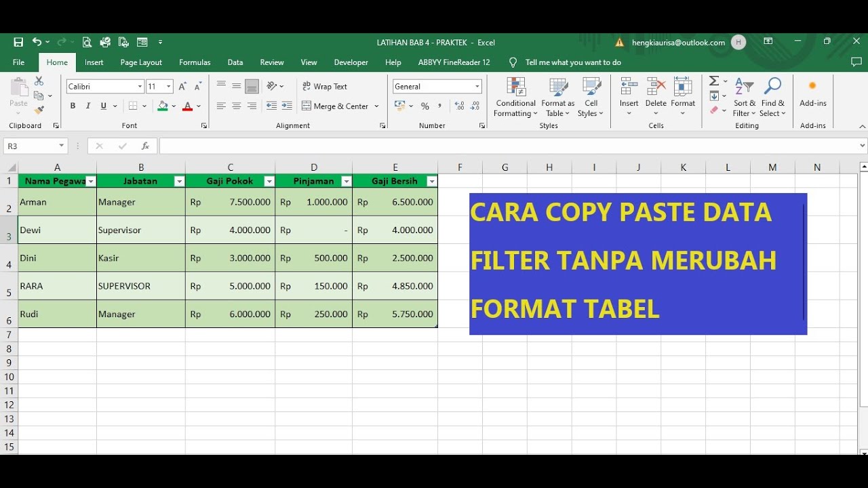This screenshot has width=868, height=488.
Task: Open the font size dropdown
Action: (169, 86)
